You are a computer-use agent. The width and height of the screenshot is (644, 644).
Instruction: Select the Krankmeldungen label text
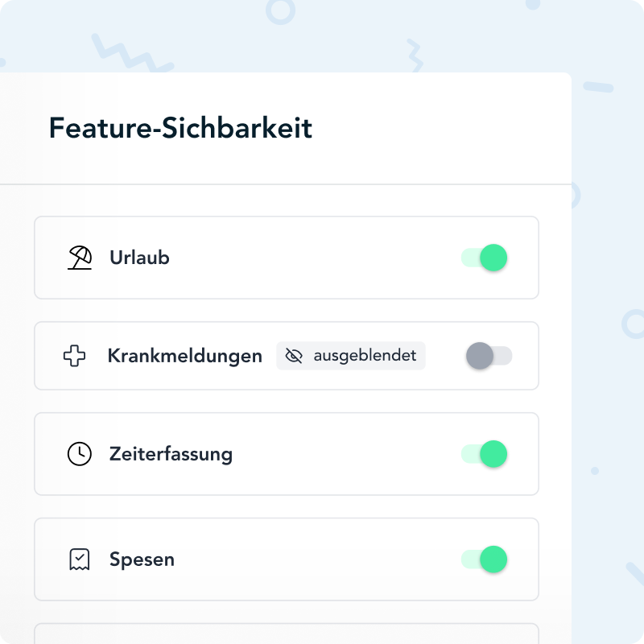pyautogui.click(x=184, y=356)
